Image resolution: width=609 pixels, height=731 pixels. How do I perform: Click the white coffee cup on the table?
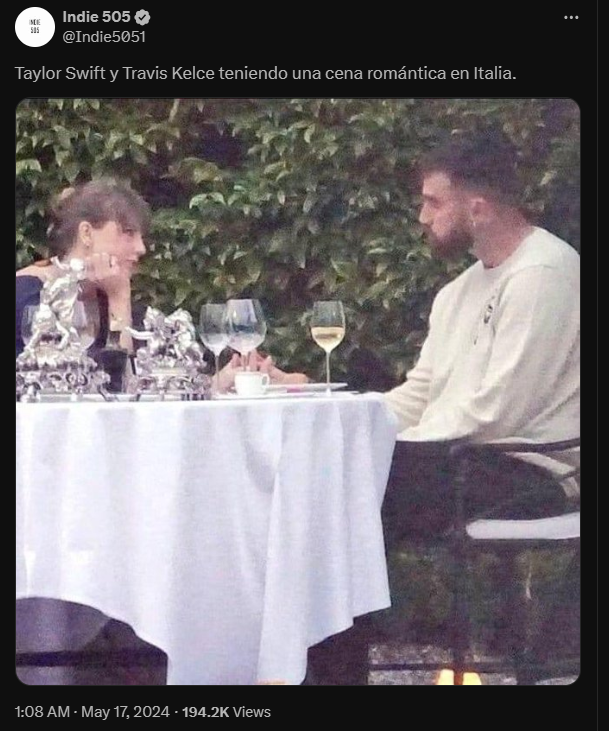pos(251,383)
